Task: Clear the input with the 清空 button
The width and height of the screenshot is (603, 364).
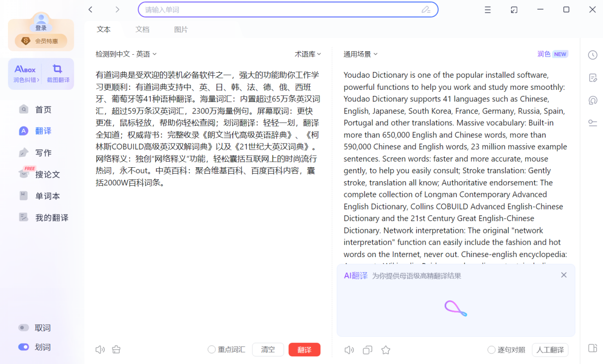Action: (x=268, y=349)
